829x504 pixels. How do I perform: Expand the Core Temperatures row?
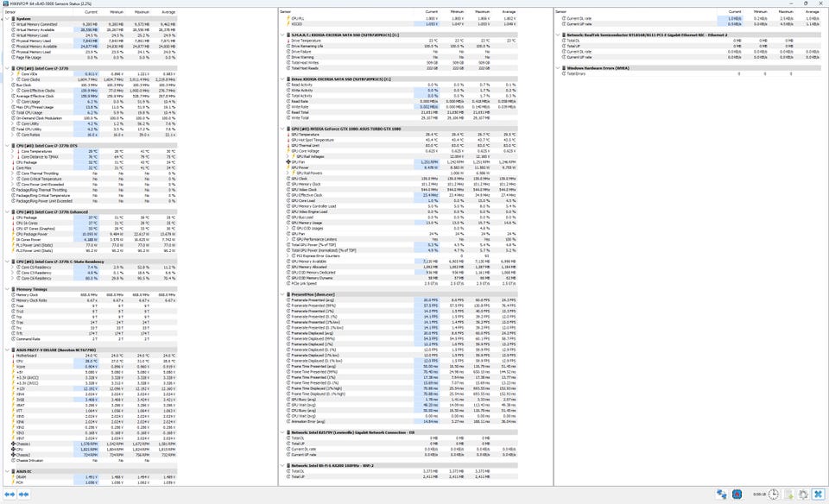(x=13, y=151)
